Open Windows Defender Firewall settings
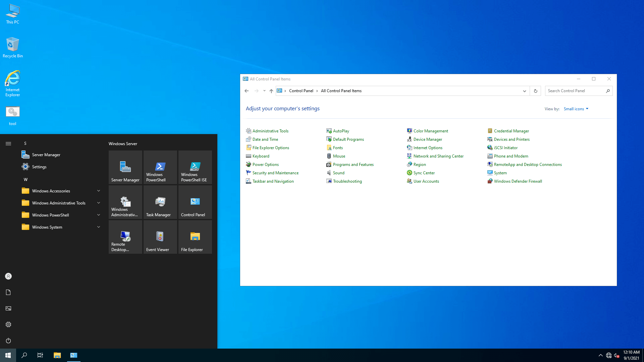Screen dimensions: 644x362 518,181
